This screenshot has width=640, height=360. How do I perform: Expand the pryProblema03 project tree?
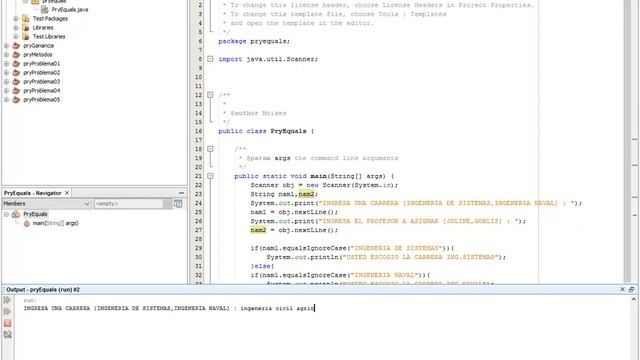(x=7, y=81)
